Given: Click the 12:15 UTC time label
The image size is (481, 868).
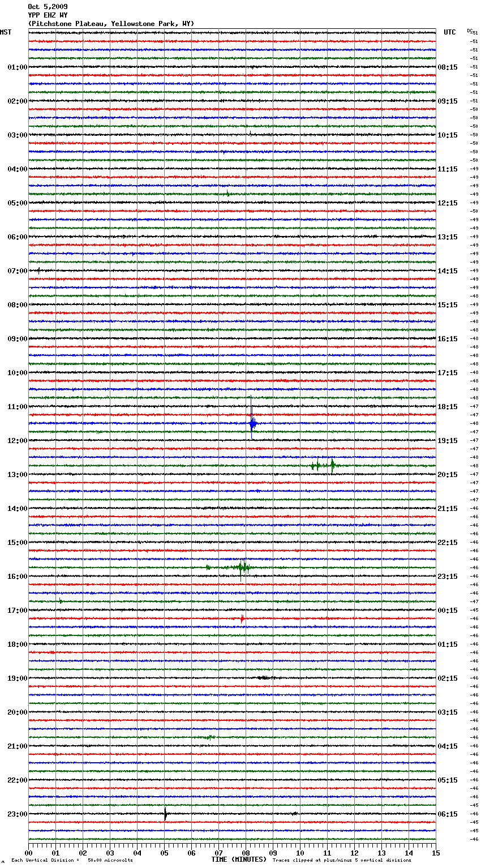Looking at the screenshot, I should pyautogui.click(x=448, y=203).
